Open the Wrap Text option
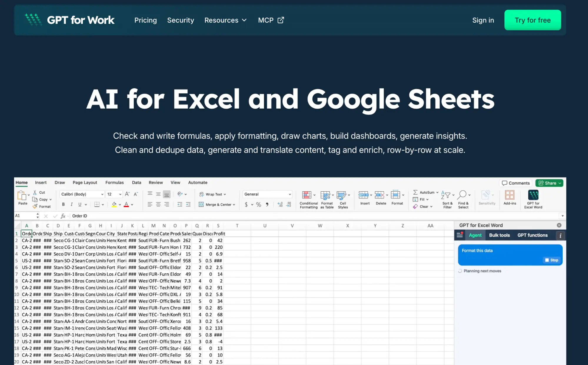Image resolution: width=588 pixels, height=365 pixels. click(212, 194)
